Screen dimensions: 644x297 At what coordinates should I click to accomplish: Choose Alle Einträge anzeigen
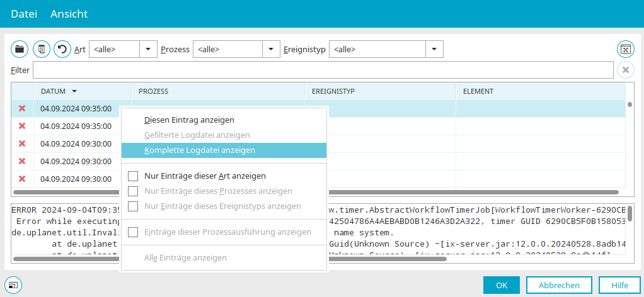[224, 258]
